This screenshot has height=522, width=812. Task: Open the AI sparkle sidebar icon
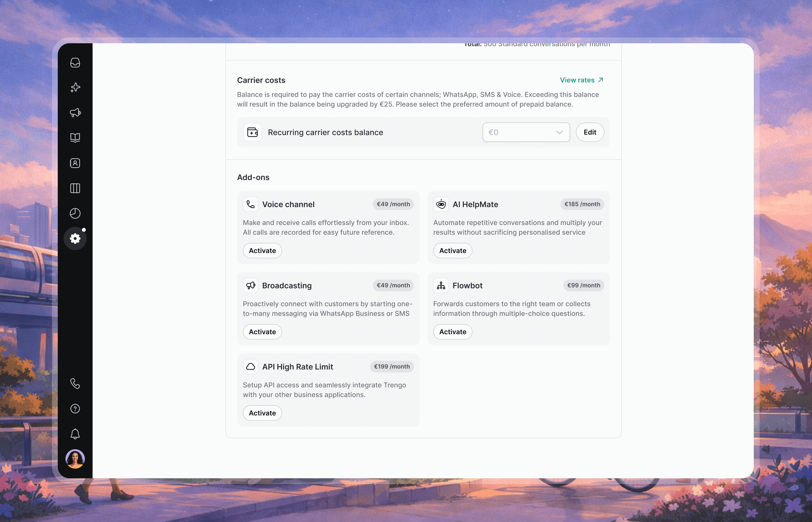pyautogui.click(x=75, y=87)
